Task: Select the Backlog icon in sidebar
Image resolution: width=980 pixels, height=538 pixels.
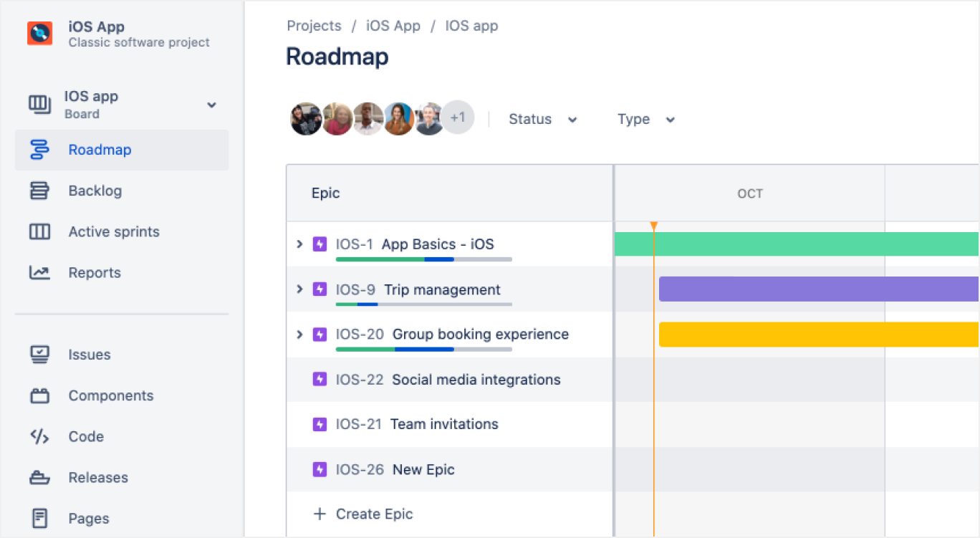Action: tap(39, 191)
